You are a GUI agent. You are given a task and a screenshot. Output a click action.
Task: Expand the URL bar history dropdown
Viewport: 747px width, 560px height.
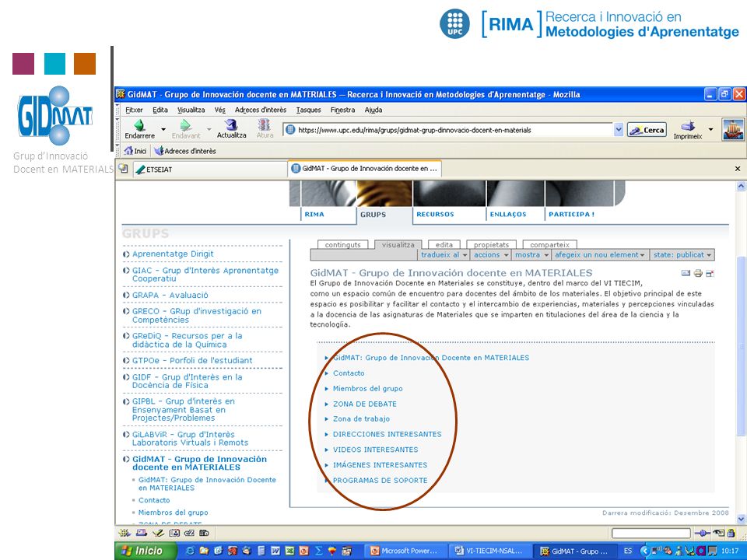pos(619,130)
